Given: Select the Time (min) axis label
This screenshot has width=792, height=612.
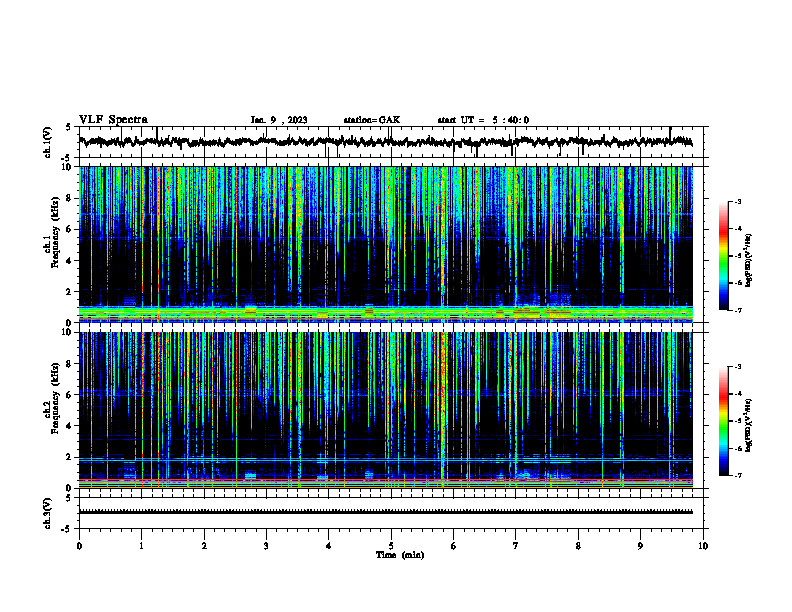Looking at the screenshot, I should pos(400,555).
